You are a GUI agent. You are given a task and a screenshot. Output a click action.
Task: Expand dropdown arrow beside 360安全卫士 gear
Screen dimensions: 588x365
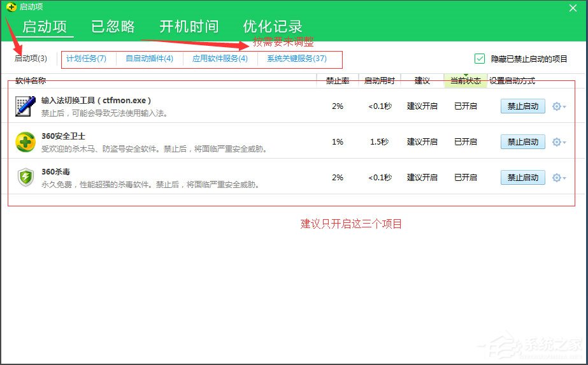565,143
